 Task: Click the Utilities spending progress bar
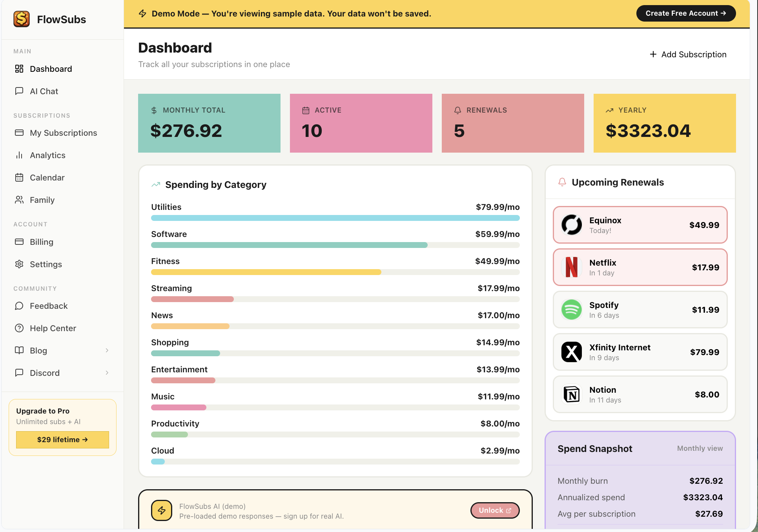[x=335, y=218]
